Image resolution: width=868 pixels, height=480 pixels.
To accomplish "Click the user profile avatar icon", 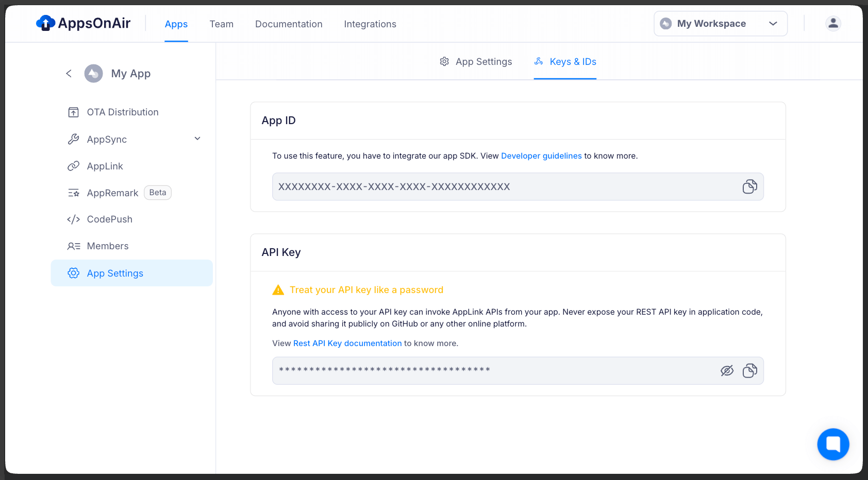I will pyautogui.click(x=833, y=24).
